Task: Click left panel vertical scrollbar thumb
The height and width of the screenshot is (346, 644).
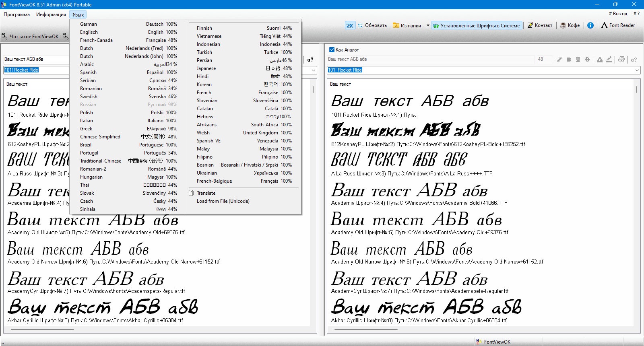Action: 313,89
